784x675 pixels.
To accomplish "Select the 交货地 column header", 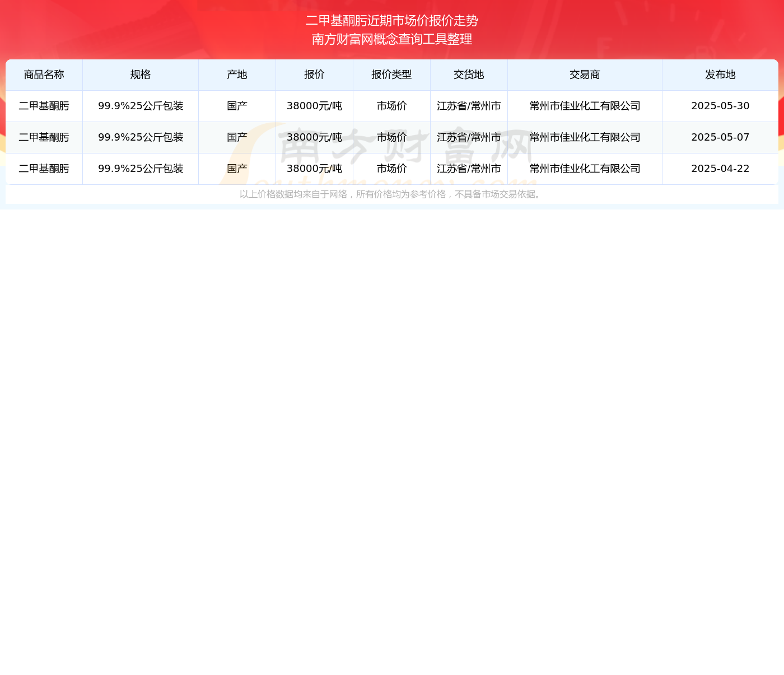I will pyautogui.click(x=469, y=75).
